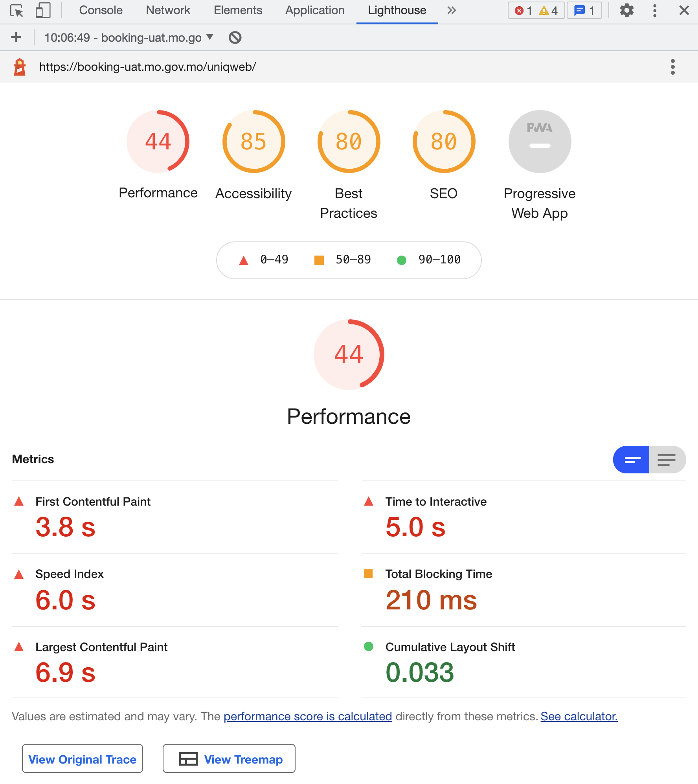Open the Console tab

(101, 11)
